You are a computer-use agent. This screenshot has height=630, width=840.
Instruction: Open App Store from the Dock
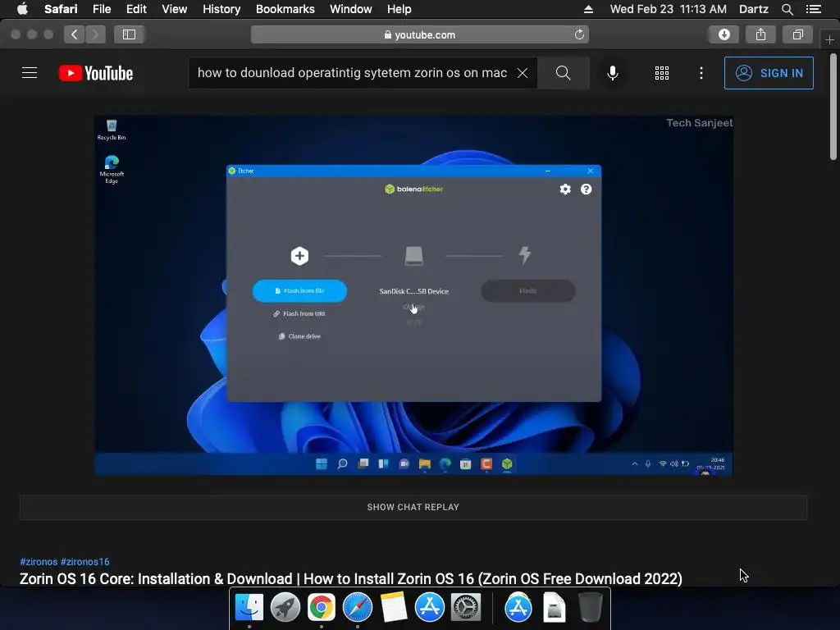coord(429,608)
